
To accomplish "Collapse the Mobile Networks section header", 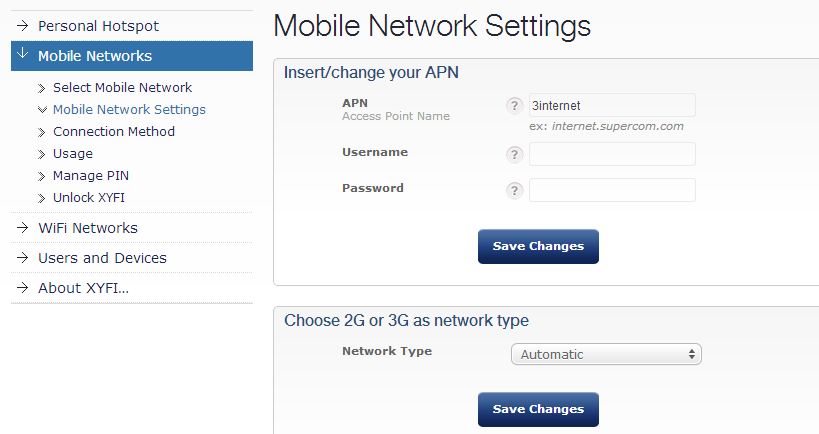I will coord(132,56).
